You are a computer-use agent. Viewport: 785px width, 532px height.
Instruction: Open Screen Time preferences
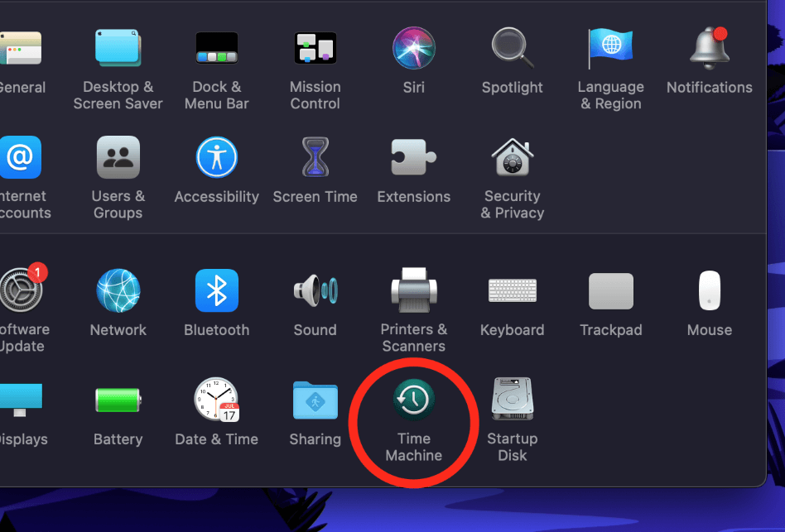click(x=315, y=157)
